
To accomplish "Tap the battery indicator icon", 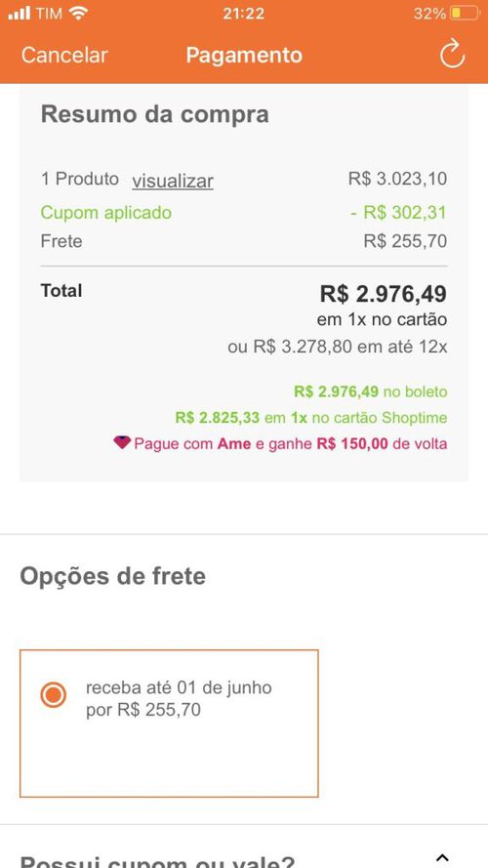I will [464, 14].
